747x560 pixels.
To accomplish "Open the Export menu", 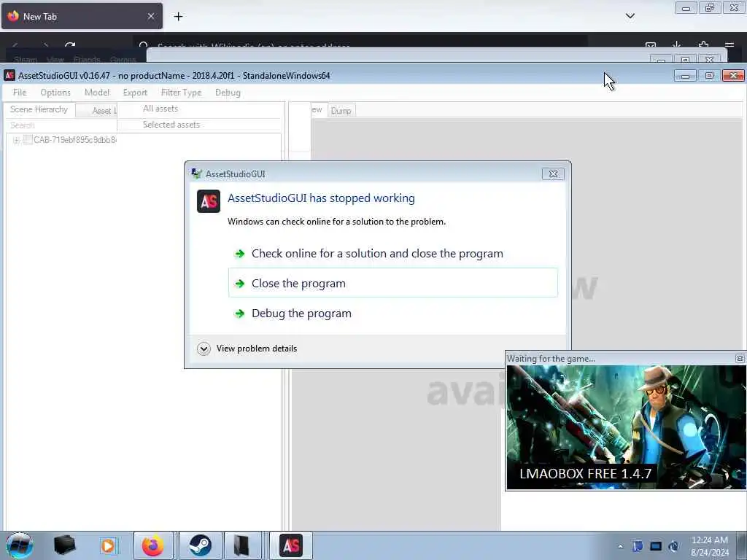I will point(135,93).
